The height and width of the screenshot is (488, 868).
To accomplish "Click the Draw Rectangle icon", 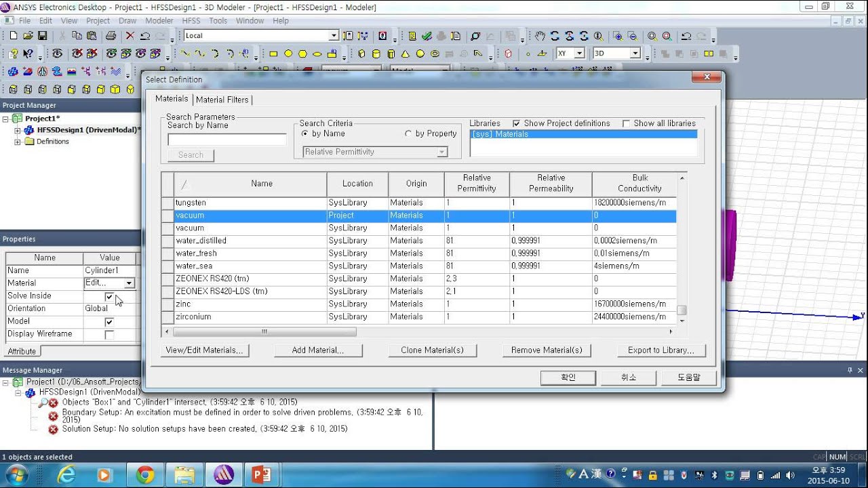I will click(x=273, y=54).
